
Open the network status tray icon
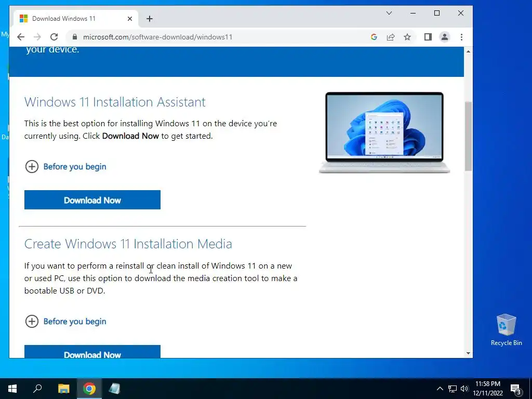pyautogui.click(x=453, y=389)
